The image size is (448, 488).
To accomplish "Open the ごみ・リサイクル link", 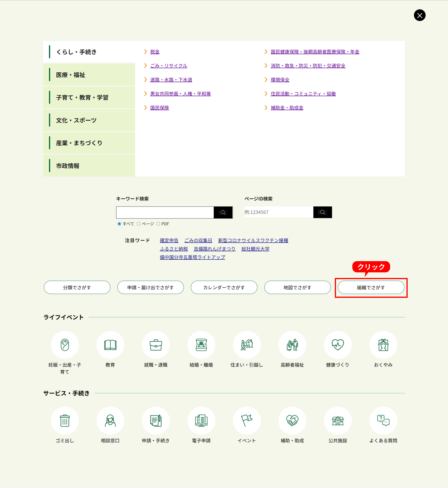I will pos(168,66).
